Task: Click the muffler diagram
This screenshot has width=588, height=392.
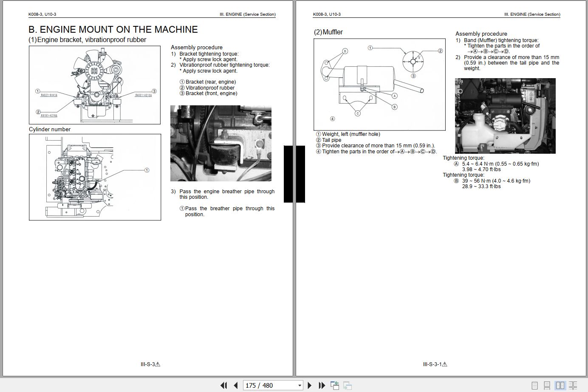Action: click(x=379, y=85)
